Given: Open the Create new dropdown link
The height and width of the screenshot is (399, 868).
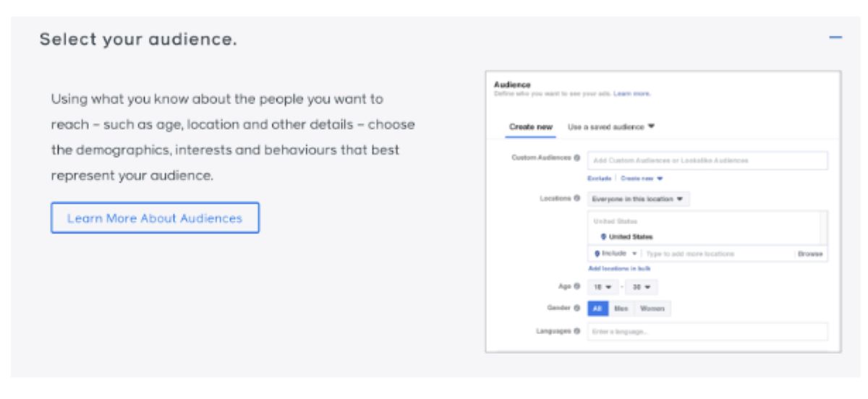Looking at the screenshot, I should (642, 178).
